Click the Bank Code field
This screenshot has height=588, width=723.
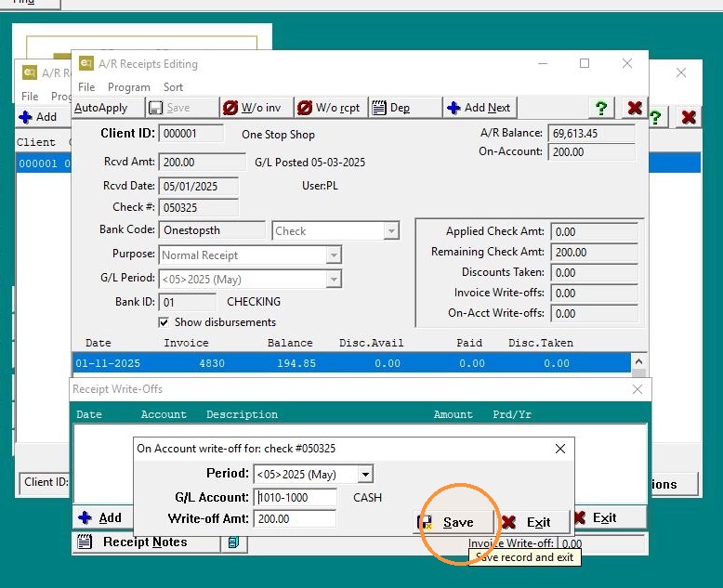[x=212, y=230]
